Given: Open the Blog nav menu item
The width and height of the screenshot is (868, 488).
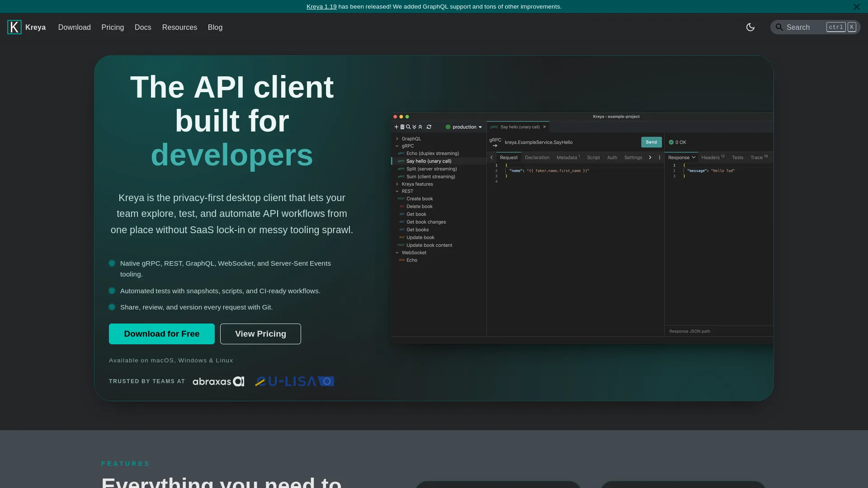Looking at the screenshot, I should click(x=215, y=28).
